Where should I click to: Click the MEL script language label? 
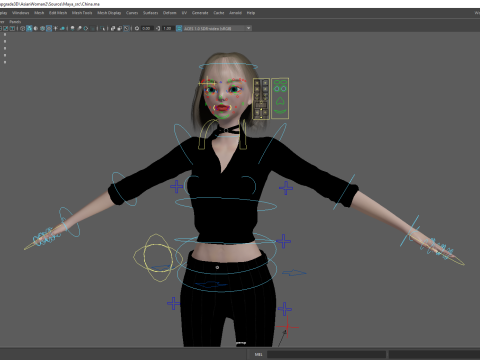click(258, 354)
